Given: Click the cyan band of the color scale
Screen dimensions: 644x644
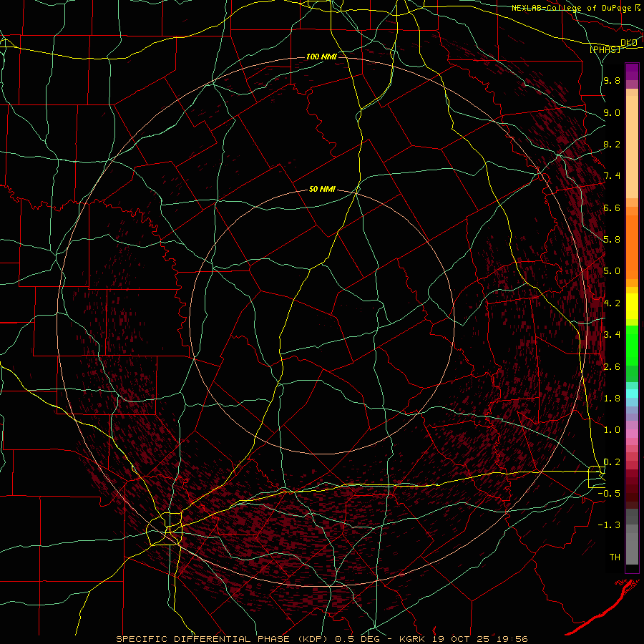Looking at the screenshot, I should [x=632, y=394].
